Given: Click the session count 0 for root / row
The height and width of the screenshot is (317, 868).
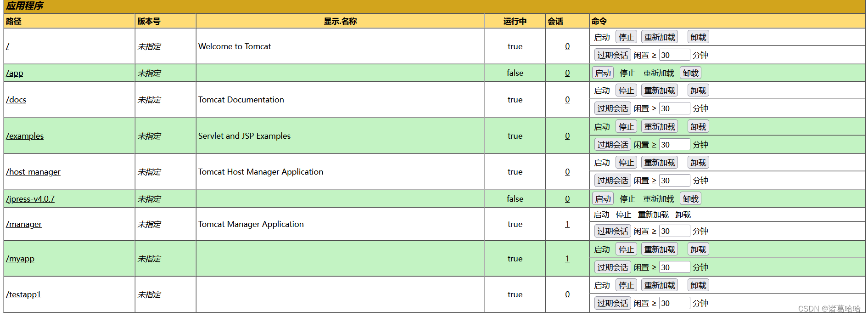Looking at the screenshot, I should 567,46.
